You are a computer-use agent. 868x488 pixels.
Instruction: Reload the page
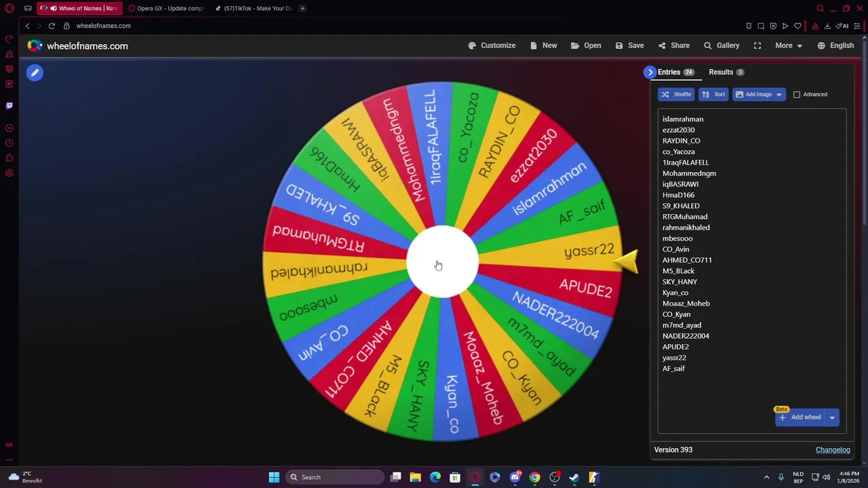point(52,26)
